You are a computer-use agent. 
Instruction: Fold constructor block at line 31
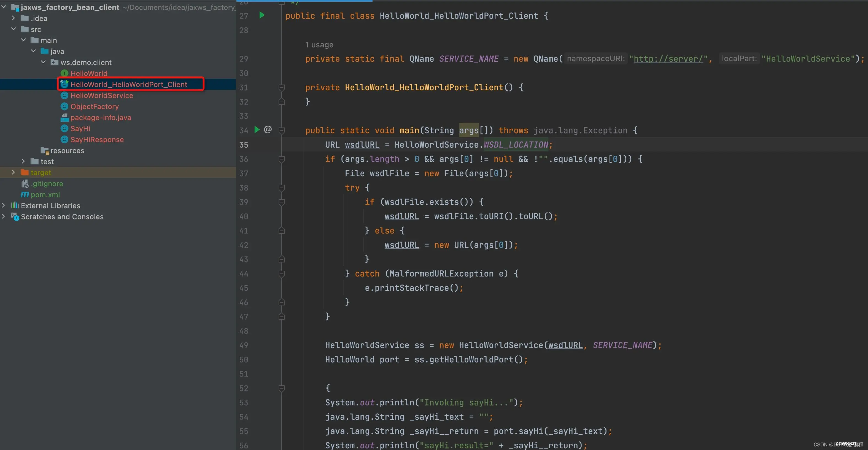click(x=282, y=88)
